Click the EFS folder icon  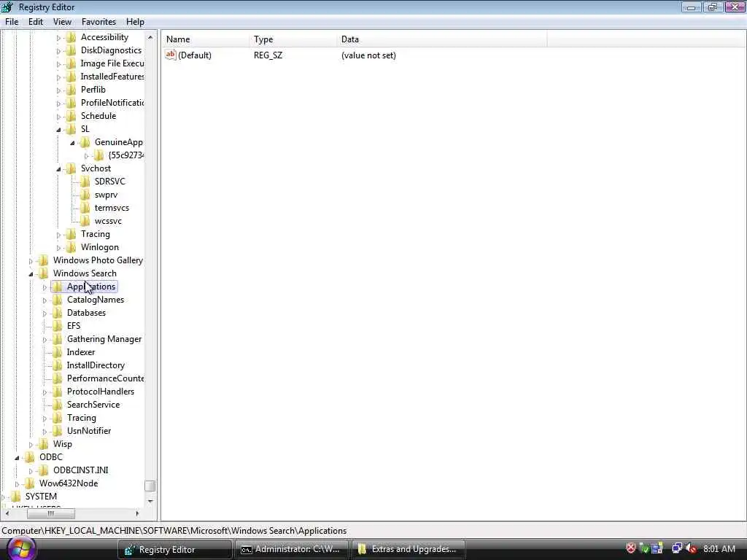tap(57, 326)
